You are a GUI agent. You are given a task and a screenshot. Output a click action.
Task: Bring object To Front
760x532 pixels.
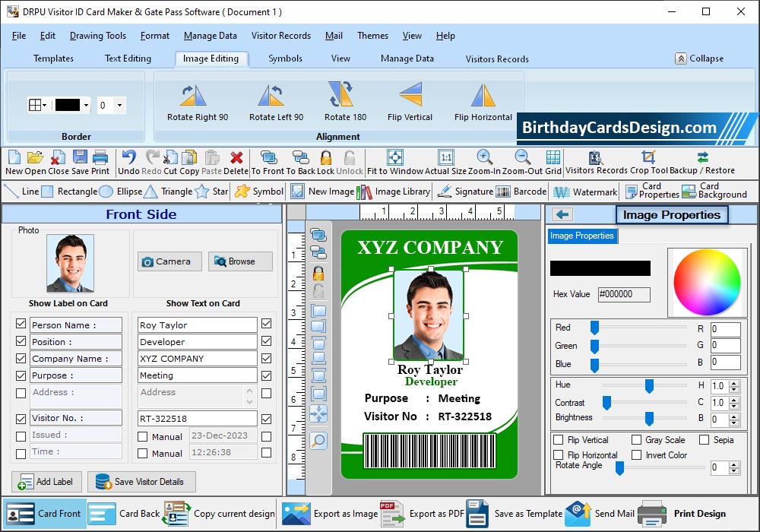coord(268,157)
